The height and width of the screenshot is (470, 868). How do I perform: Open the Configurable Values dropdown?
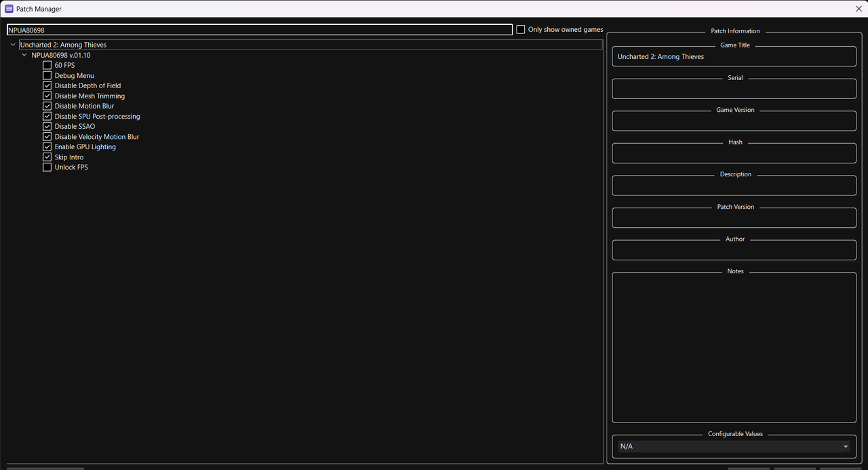pos(734,446)
